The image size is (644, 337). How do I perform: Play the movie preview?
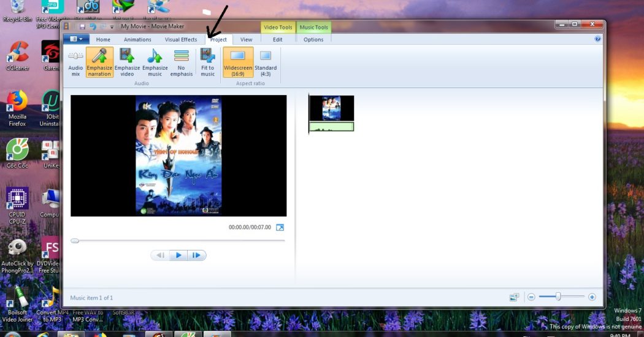pos(178,256)
